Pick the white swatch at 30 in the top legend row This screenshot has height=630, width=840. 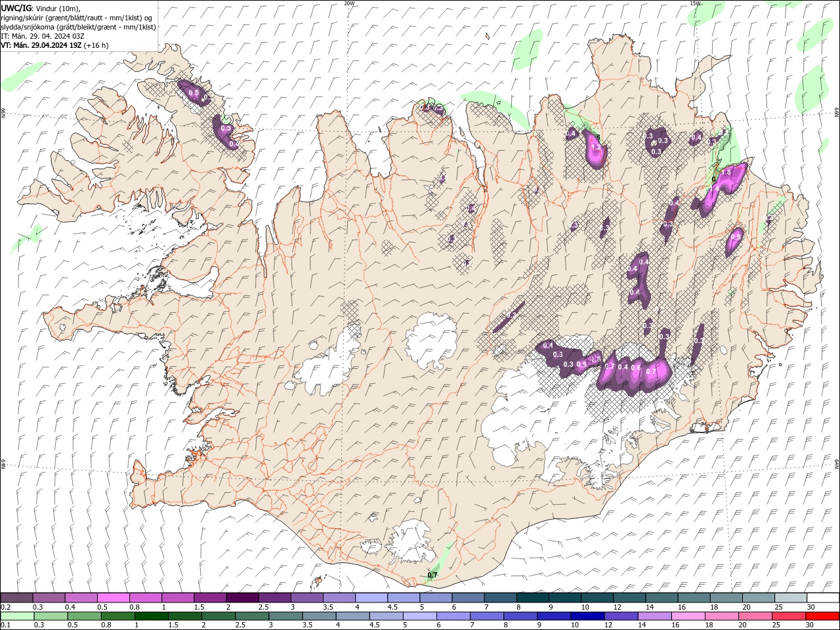823,597
